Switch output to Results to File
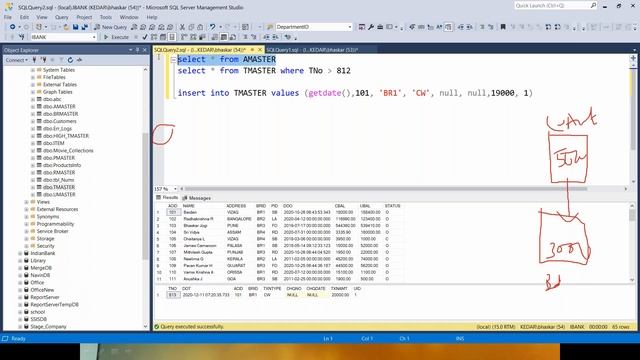Image resolution: width=640 pixels, height=360 pixels. (x=233, y=37)
